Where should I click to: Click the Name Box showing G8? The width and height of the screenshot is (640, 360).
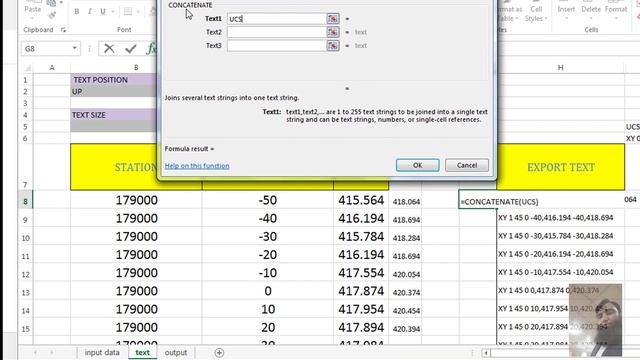point(46,49)
